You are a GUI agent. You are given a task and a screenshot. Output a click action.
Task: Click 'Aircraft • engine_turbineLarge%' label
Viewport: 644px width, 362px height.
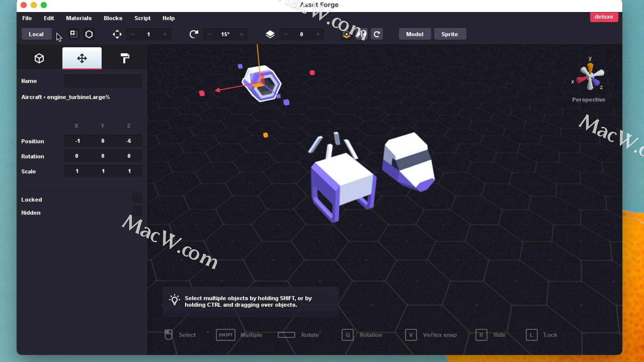65,97
